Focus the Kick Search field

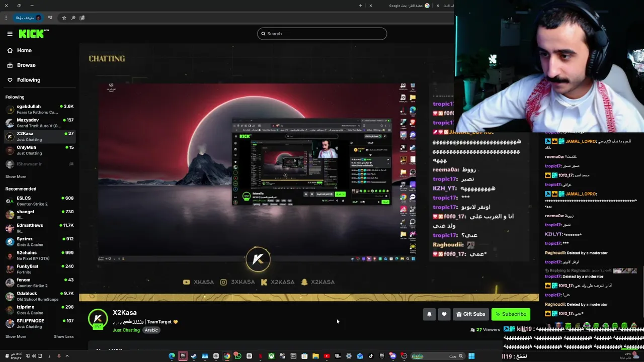322,34
